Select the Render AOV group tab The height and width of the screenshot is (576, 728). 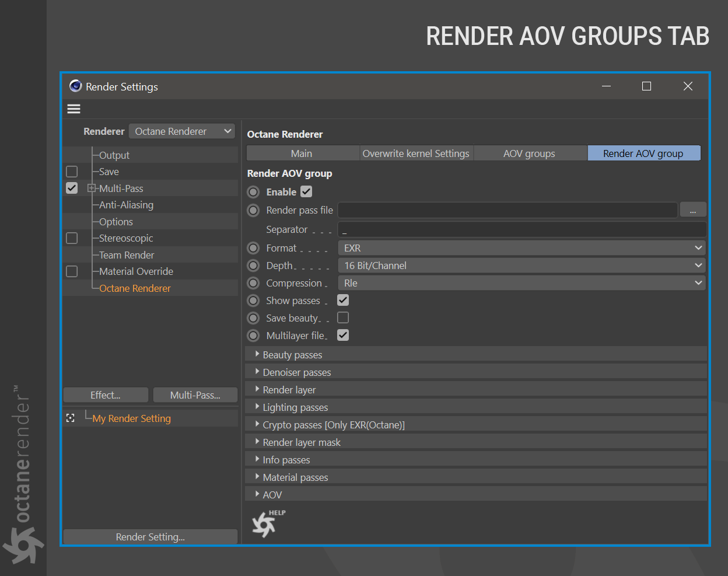tap(643, 153)
